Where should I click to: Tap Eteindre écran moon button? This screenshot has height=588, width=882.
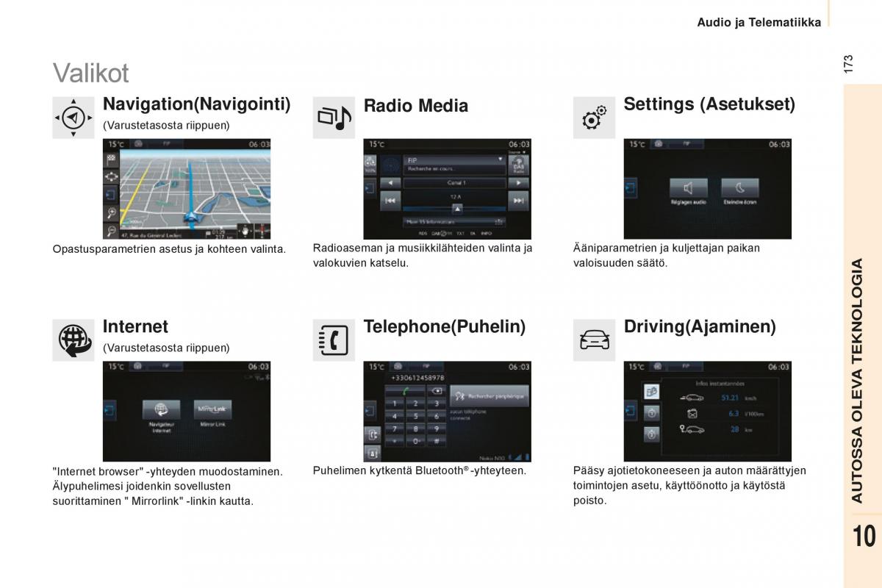coord(739,188)
